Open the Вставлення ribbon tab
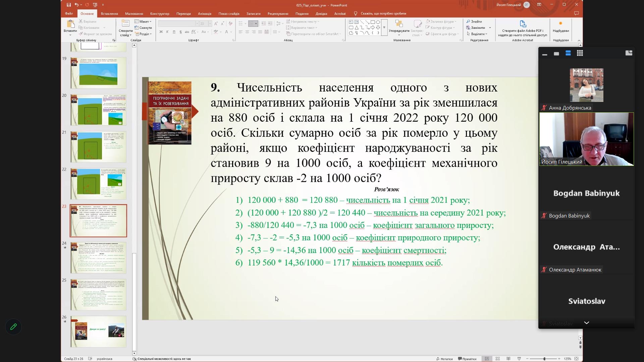The height and width of the screenshot is (362, 644). coord(109,14)
